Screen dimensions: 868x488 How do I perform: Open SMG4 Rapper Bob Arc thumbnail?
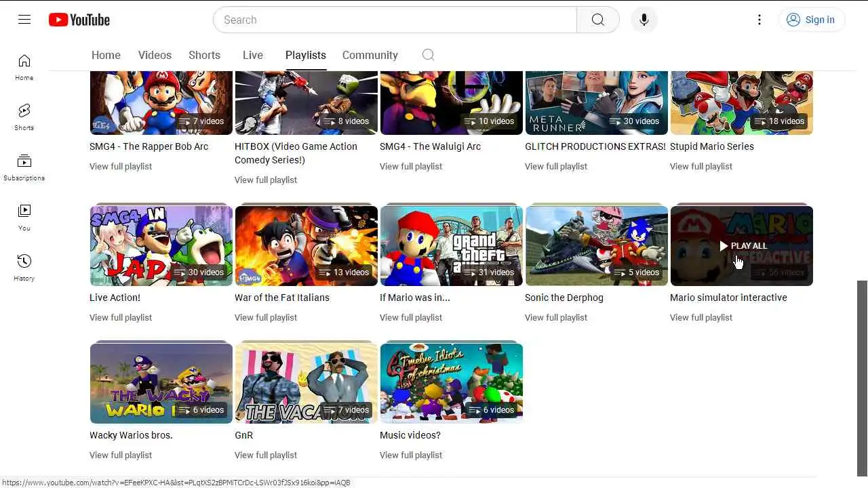pyautogui.click(x=161, y=102)
